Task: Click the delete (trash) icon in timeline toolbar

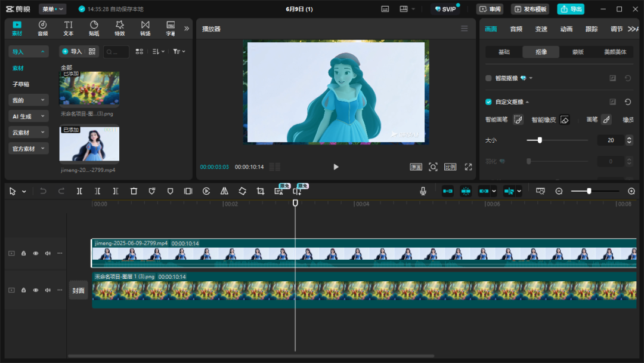Action: pyautogui.click(x=134, y=191)
